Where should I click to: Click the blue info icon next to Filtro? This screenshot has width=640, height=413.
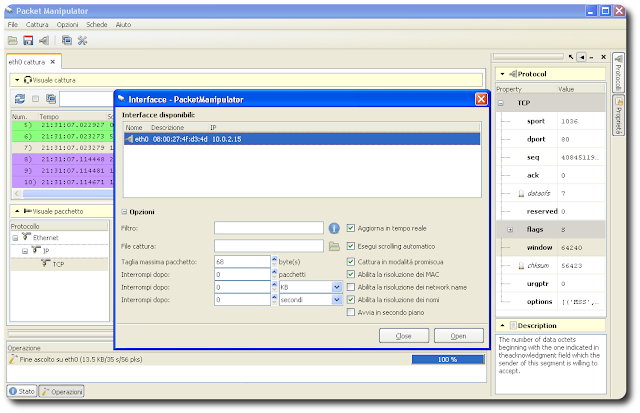(x=334, y=228)
